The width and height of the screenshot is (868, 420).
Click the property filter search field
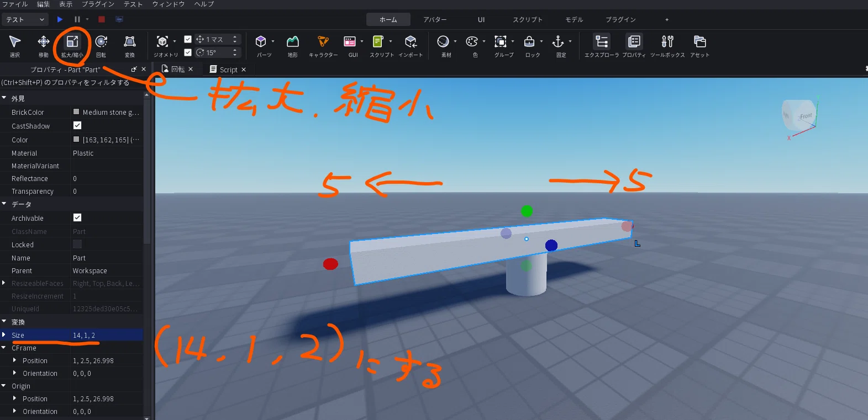coord(72,82)
